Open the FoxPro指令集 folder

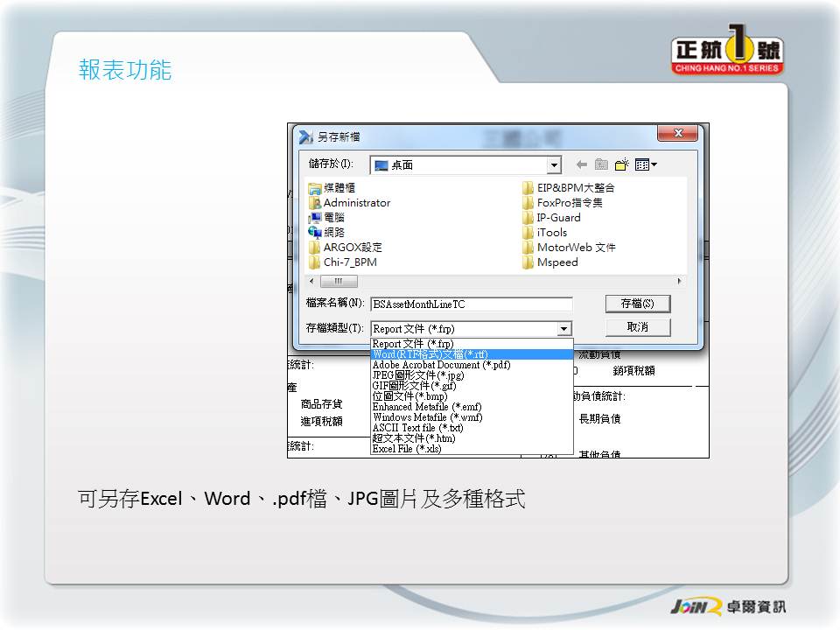(569, 202)
